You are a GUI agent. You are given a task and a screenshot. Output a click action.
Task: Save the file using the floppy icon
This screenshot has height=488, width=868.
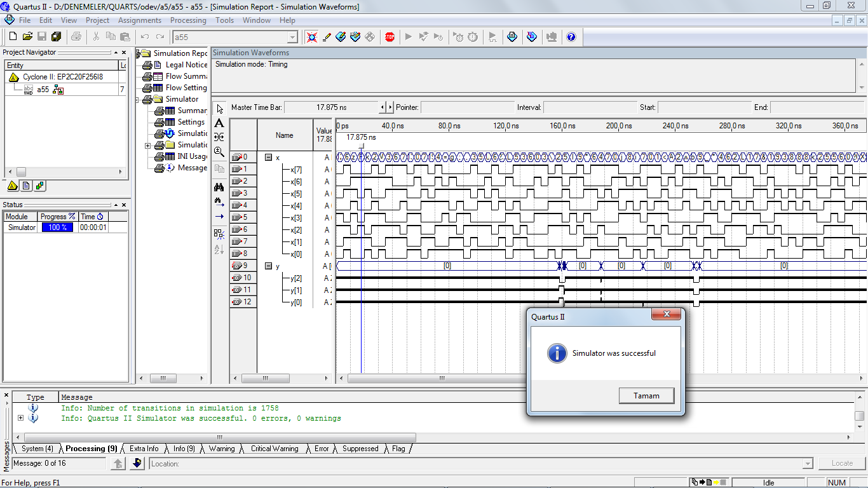click(42, 37)
